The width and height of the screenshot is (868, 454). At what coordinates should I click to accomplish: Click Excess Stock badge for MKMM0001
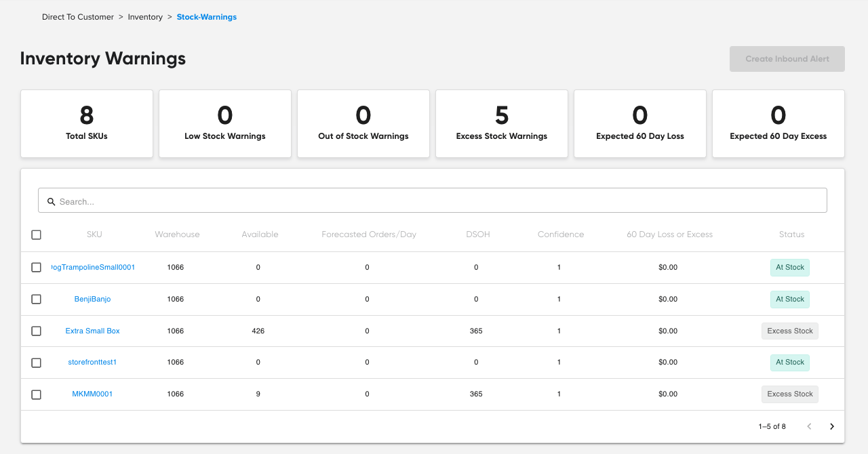pos(789,394)
